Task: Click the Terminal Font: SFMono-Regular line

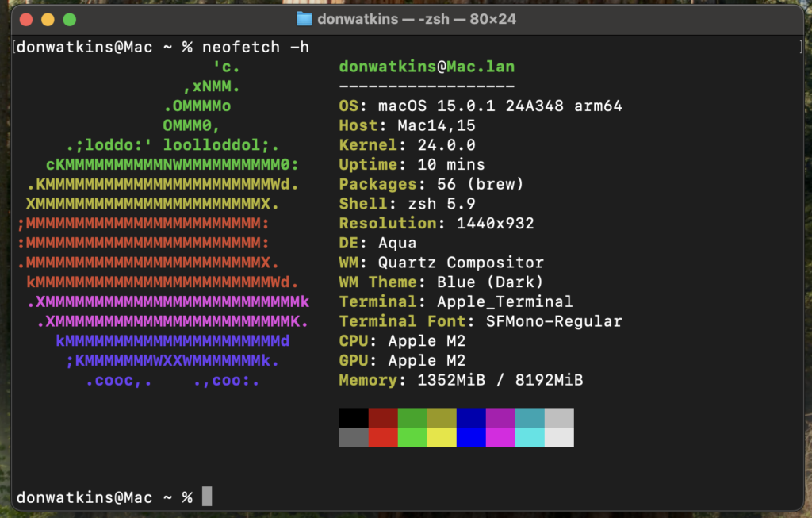Action: coord(480,322)
